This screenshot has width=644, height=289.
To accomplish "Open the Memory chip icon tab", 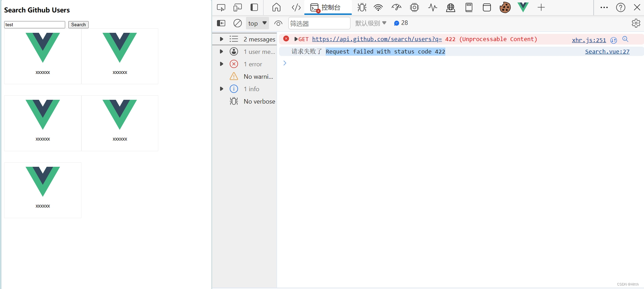I will (414, 7).
